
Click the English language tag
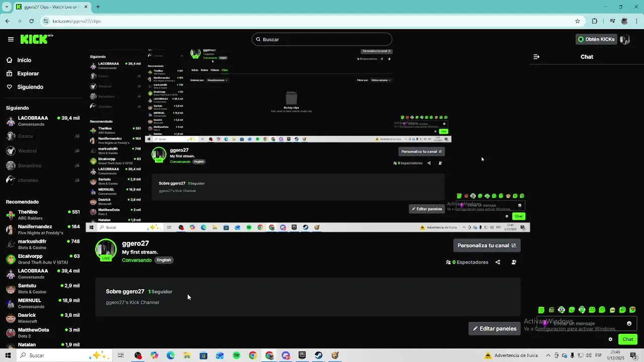click(164, 260)
